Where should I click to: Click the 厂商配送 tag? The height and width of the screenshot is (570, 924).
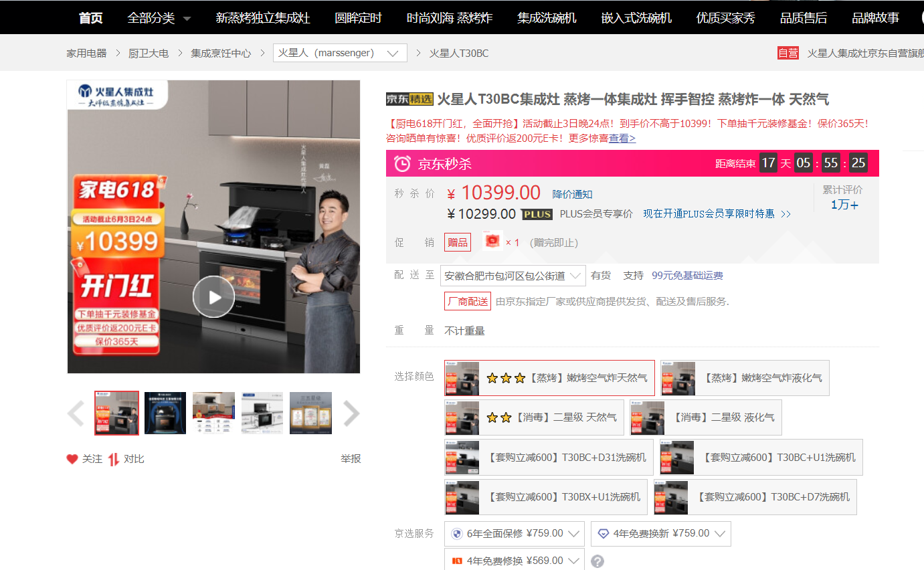pyautogui.click(x=468, y=301)
